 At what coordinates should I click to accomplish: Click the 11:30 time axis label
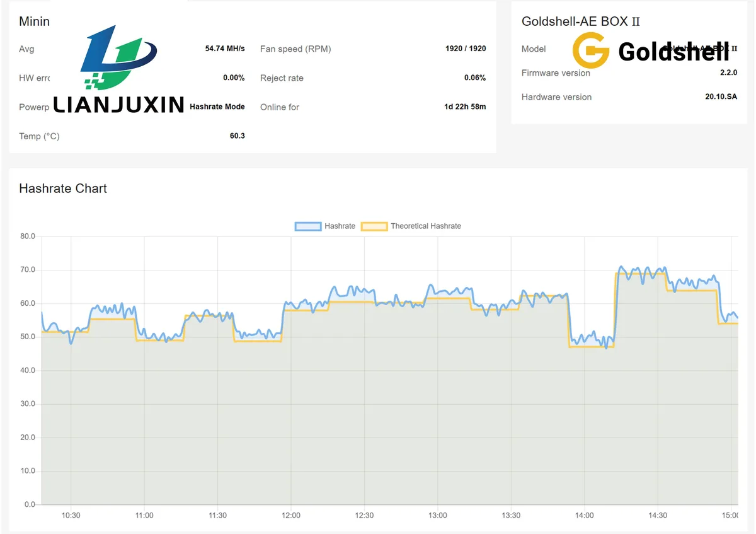(x=217, y=515)
